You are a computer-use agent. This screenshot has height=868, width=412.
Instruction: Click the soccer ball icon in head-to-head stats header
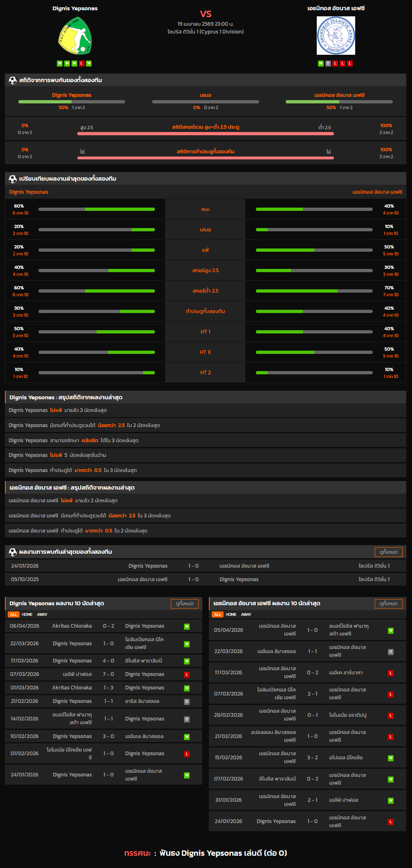click(13, 81)
